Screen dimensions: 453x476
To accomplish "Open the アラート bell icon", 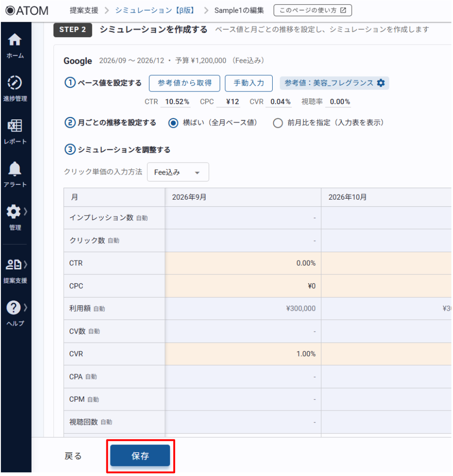I will click(x=14, y=169).
